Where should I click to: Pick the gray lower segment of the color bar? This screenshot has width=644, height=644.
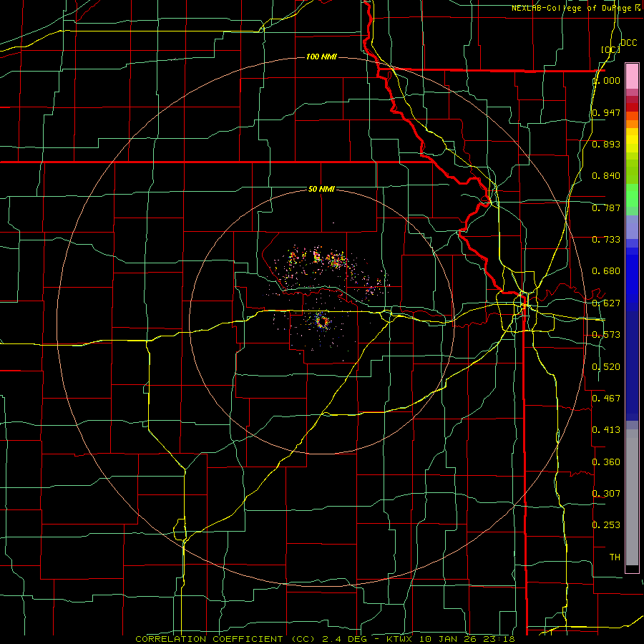632,497
